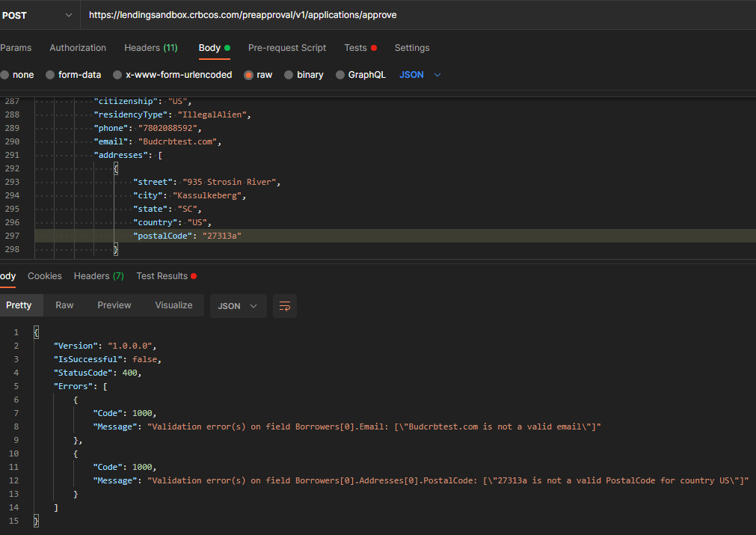Switch response view to Visualize

click(173, 305)
